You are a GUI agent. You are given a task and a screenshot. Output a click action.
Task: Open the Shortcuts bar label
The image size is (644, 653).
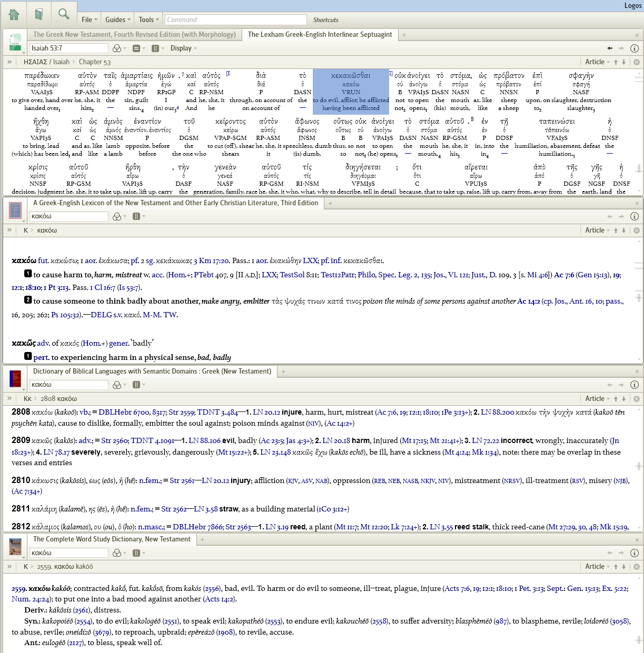[325, 20]
